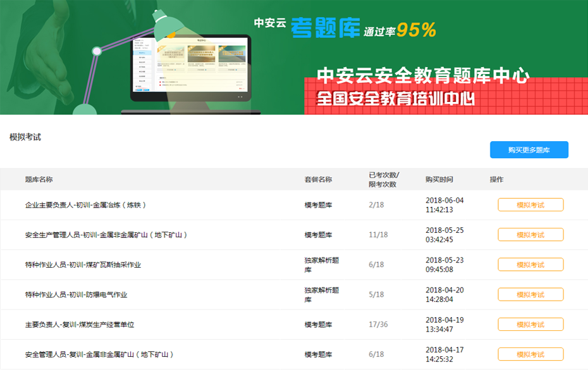588x374 pixels.
Task: Click the 中安云安全教育题库中心 banner title
Action: [423, 75]
